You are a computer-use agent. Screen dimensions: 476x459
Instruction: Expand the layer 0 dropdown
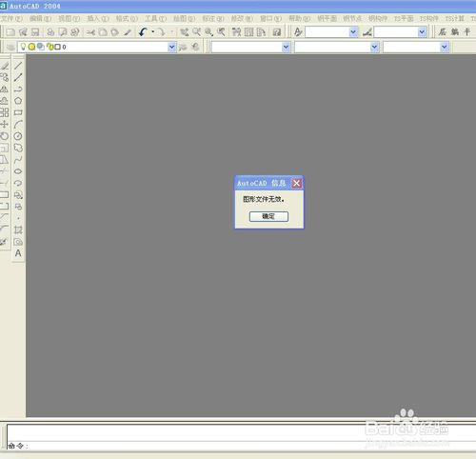[x=171, y=47]
